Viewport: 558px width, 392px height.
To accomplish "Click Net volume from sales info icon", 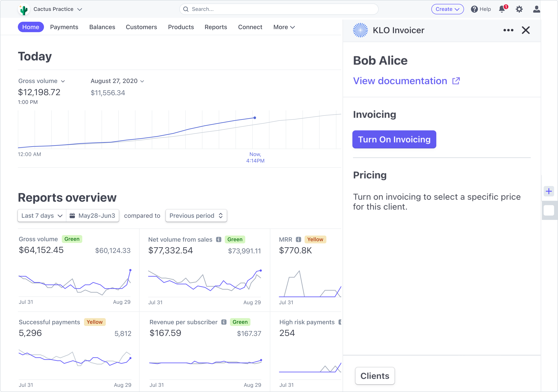I will (x=219, y=240).
